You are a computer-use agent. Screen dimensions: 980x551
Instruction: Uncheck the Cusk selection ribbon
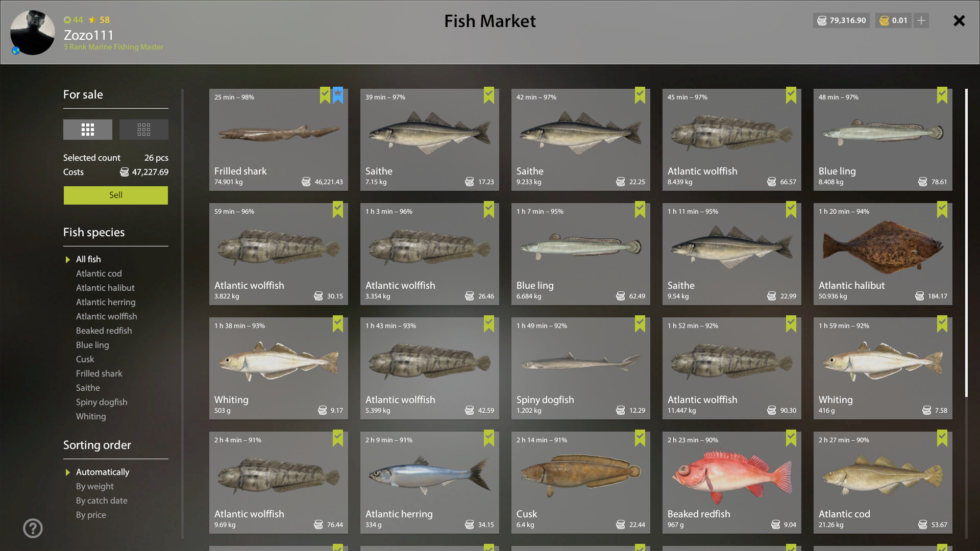coord(640,438)
